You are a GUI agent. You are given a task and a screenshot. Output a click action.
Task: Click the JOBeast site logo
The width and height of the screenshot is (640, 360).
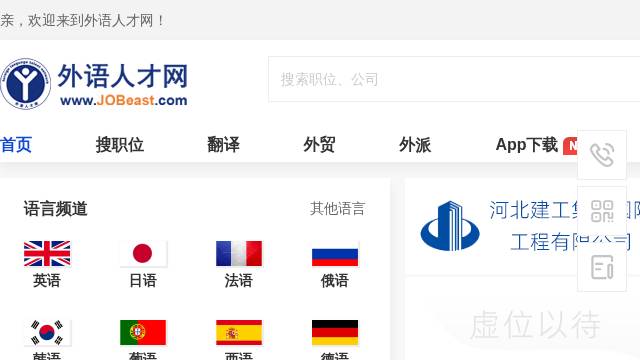94,84
